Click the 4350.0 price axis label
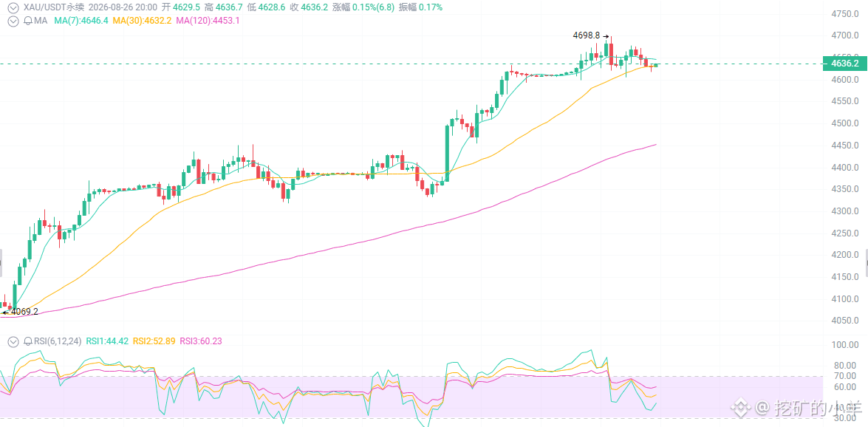The image size is (868, 427). point(844,189)
